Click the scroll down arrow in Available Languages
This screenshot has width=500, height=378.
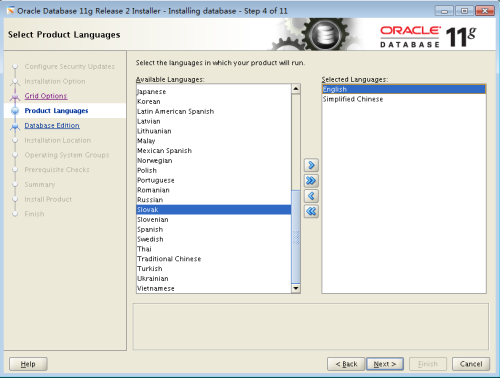click(x=296, y=288)
